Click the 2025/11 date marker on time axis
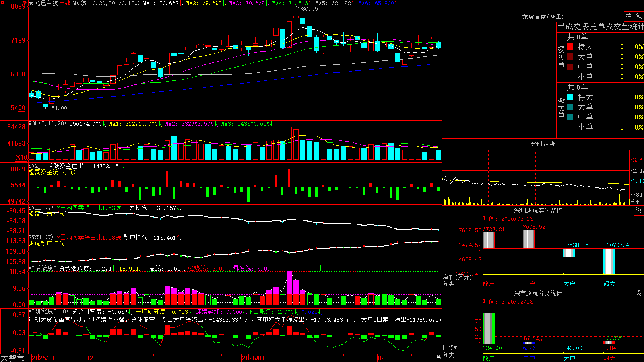The image size is (644, 362). [43, 358]
